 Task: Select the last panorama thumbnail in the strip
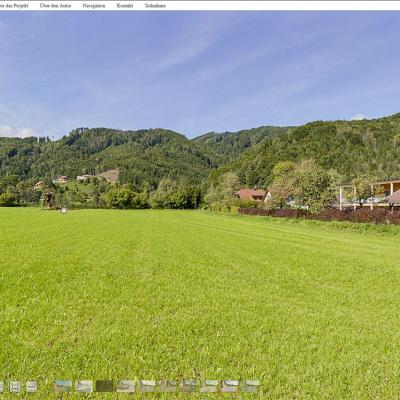[x=251, y=386]
